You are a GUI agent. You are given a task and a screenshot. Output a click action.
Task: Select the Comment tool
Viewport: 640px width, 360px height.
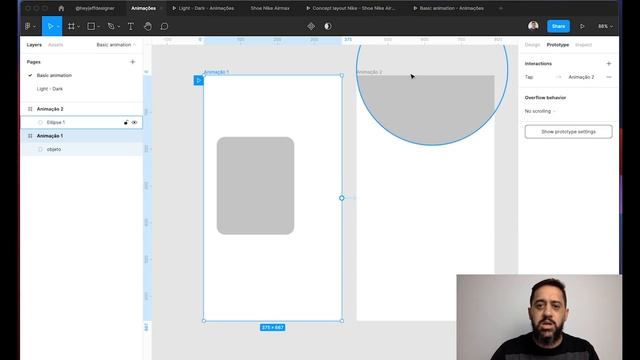pos(164,26)
